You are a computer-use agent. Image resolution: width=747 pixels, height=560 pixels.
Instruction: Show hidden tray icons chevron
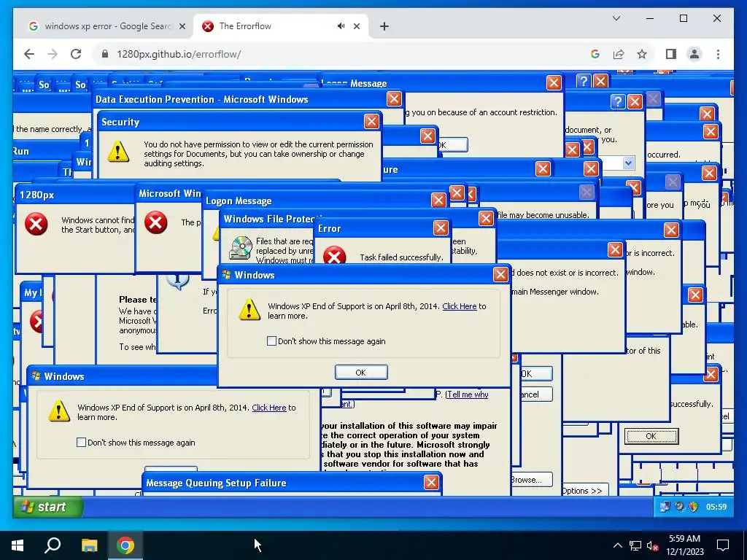click(x=617, y=545)
